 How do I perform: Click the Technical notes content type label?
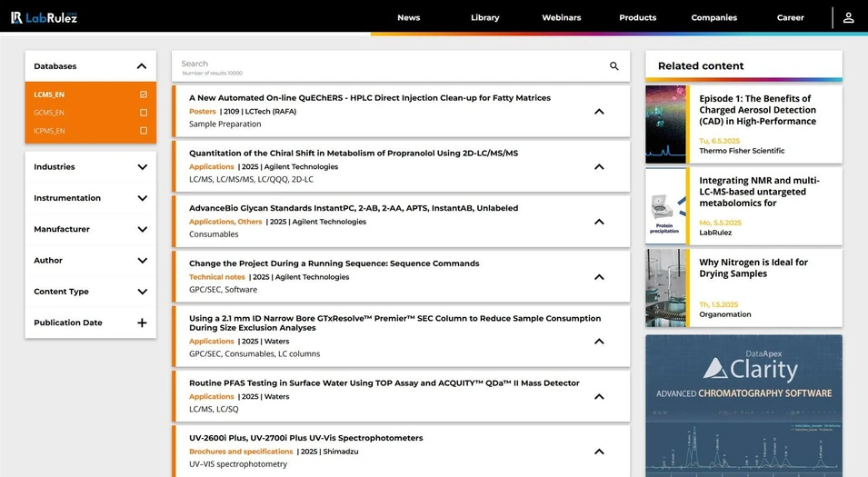coord(217,277)
